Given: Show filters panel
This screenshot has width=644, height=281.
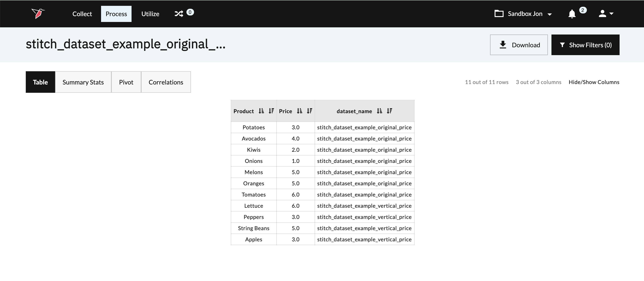Looking at the screenshot, I should (x=585, y=45).
